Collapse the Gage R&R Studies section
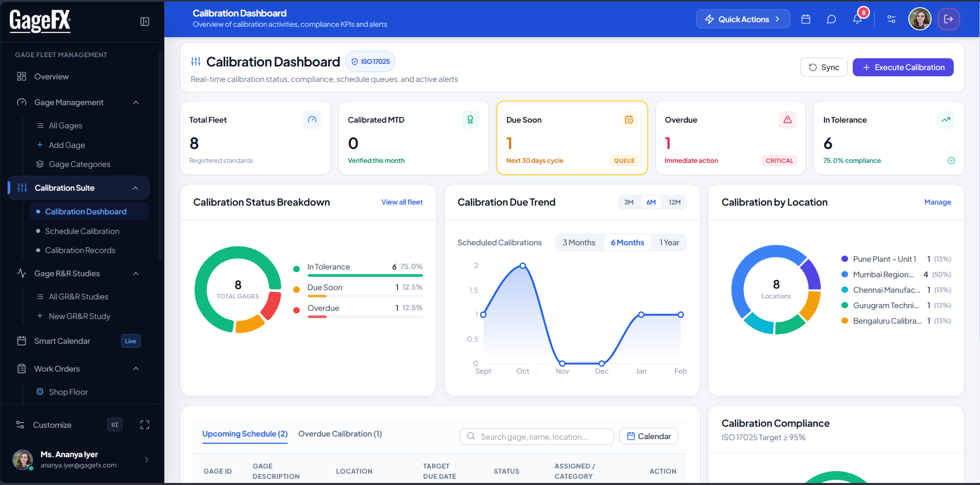The width and height of the screenshot is (980, 485). [x=136, y=274]
